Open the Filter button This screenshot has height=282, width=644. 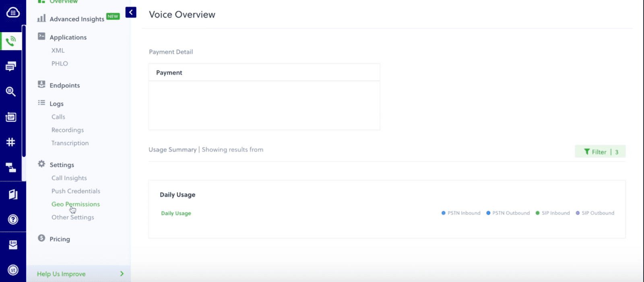(x=600, y=152)
